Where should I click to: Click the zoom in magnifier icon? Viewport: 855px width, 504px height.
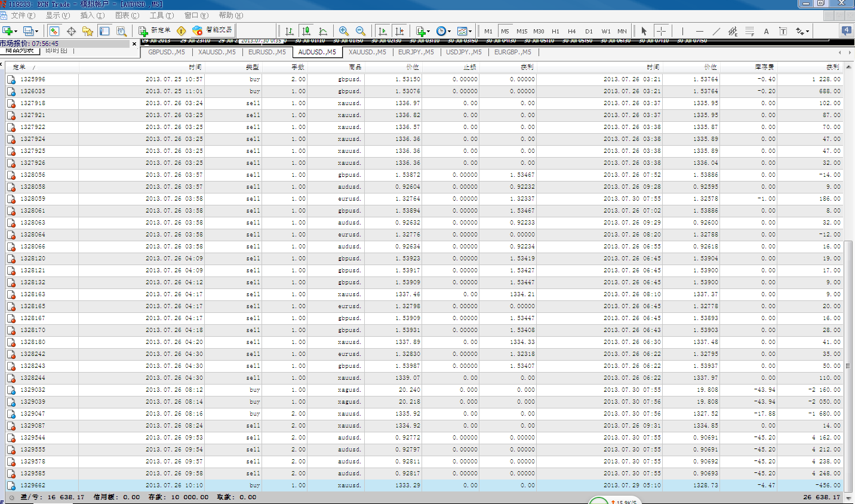(x=343, y=31)
